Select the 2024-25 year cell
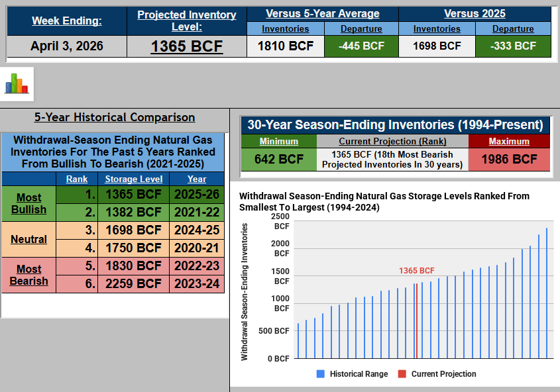 point(197,230)
